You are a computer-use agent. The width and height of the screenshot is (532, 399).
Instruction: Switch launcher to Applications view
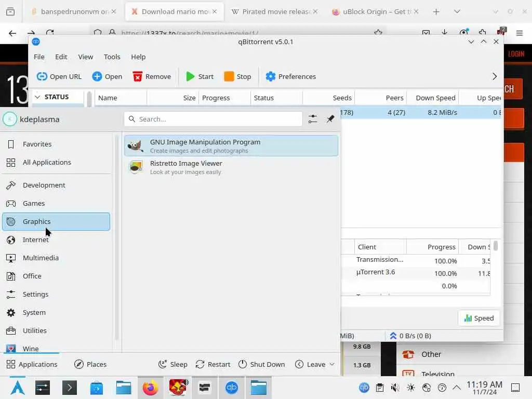click(32, 364)
